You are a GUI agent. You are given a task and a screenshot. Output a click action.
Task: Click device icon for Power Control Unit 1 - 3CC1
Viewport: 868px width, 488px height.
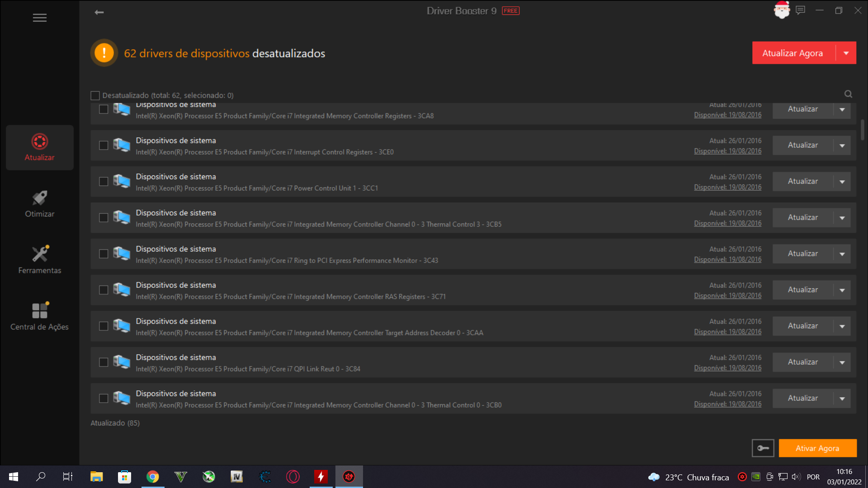pos(122,182)
